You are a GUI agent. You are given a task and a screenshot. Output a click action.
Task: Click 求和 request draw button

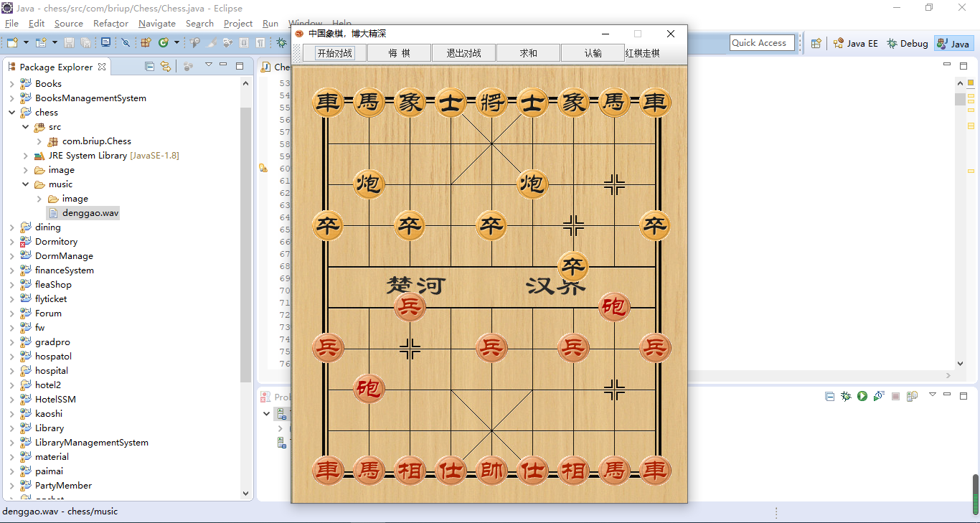(529, 53)
